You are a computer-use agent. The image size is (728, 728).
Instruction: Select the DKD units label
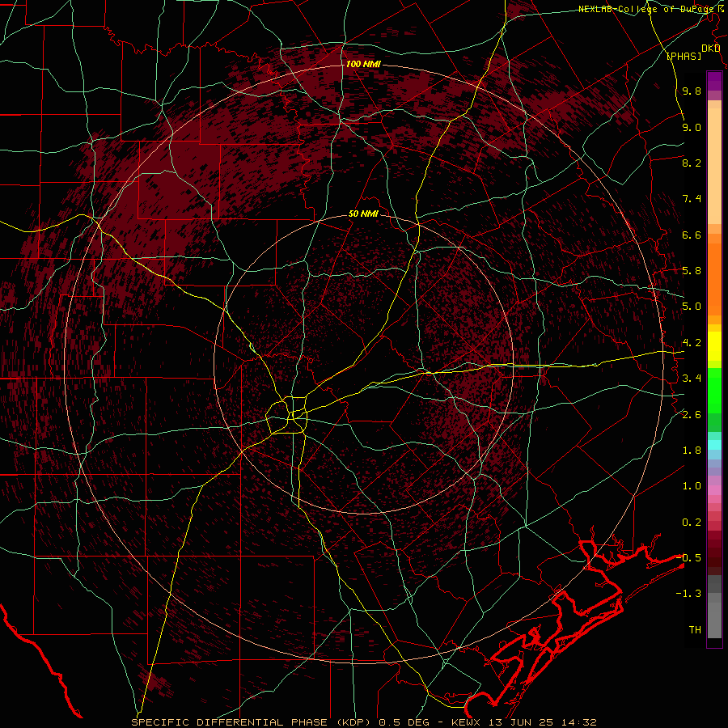710,49
